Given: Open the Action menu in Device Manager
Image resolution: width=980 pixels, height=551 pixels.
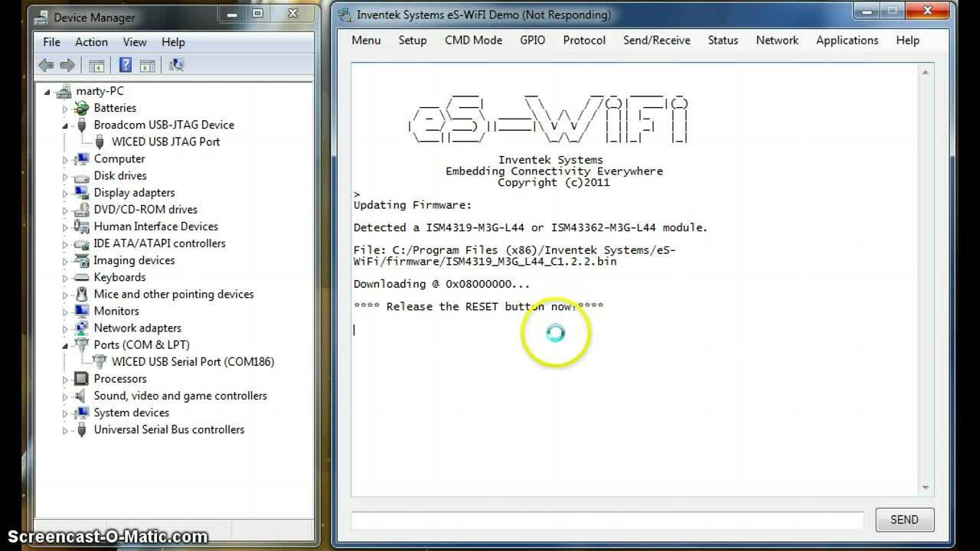Looking at the screenshot, I should click(91, 42).
